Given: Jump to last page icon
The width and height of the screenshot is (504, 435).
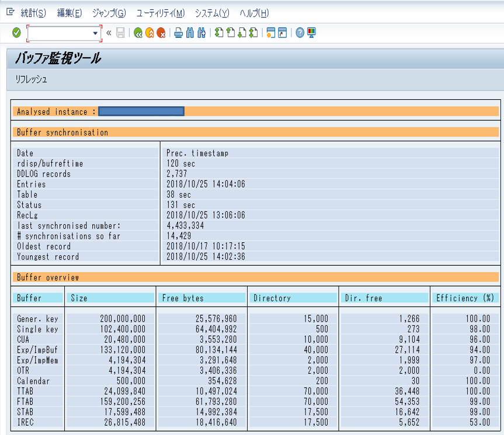Looking at the screenshot, I should click(x=253, y=33).
